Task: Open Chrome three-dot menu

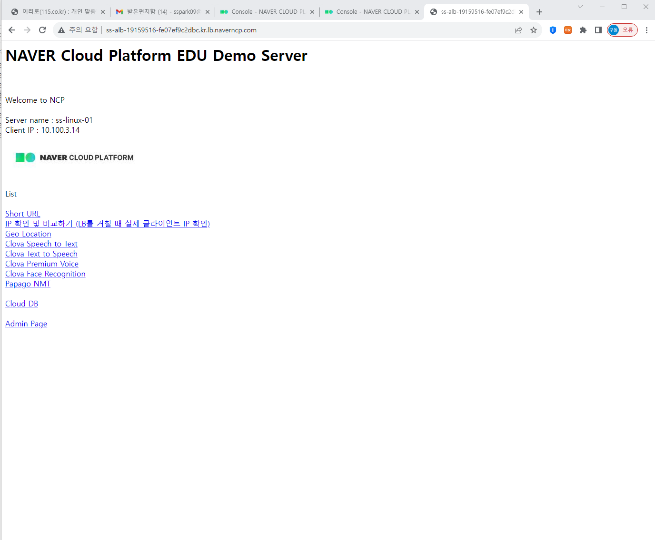Action: [x=646, y=30]
